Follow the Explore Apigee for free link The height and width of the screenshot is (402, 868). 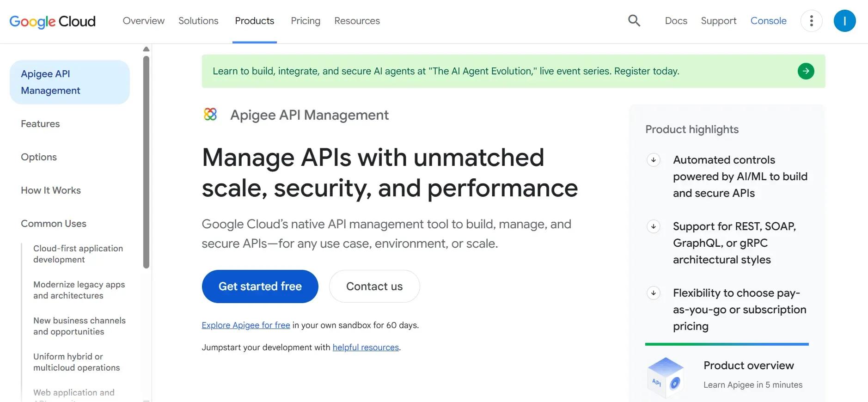(x=246, y=325)
